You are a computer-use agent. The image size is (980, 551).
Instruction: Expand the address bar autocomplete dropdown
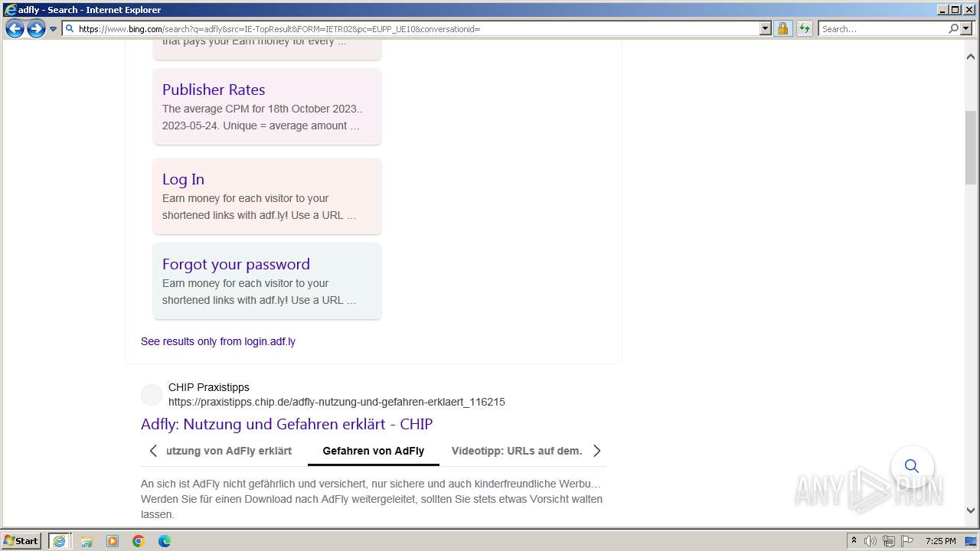point(765,29)
